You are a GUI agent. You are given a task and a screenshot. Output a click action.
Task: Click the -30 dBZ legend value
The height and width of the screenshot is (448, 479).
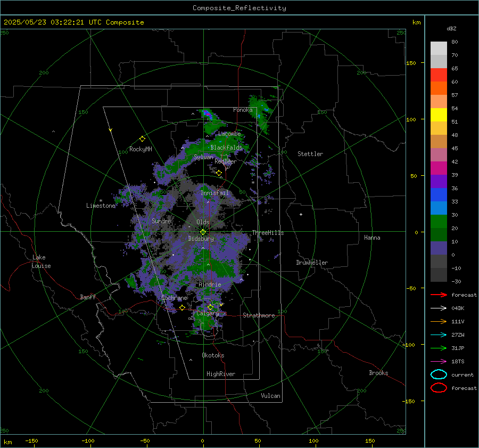tap(456, 281)
